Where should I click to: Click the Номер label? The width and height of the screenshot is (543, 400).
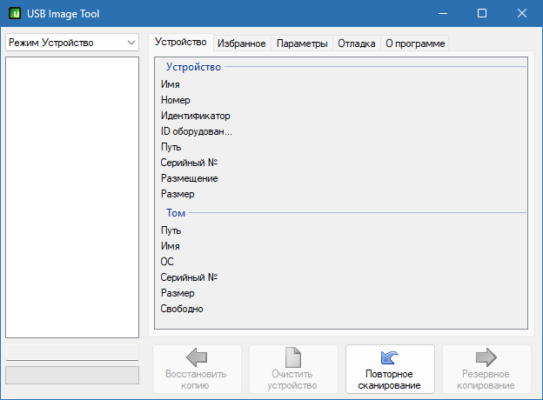pos(176,100)
